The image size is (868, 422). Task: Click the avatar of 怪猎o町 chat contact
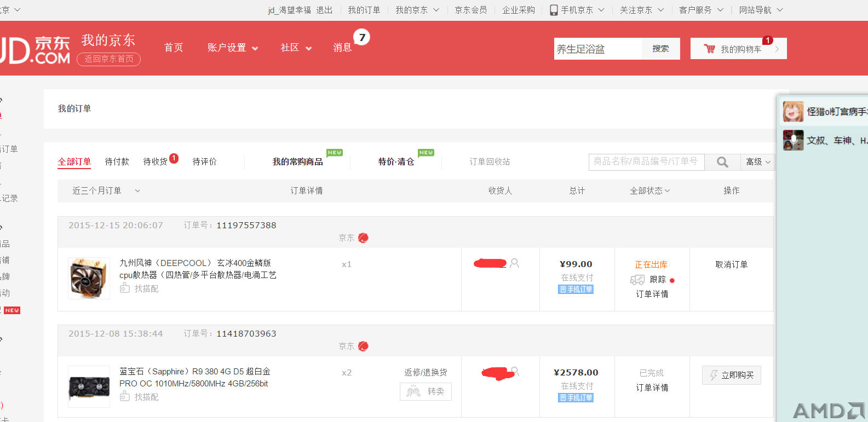pos(793,112)
